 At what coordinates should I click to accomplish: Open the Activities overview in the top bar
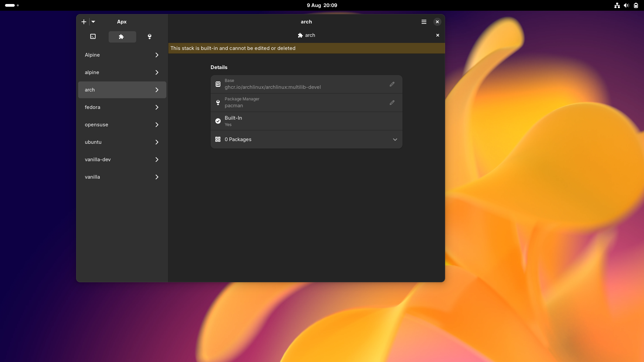12,5
